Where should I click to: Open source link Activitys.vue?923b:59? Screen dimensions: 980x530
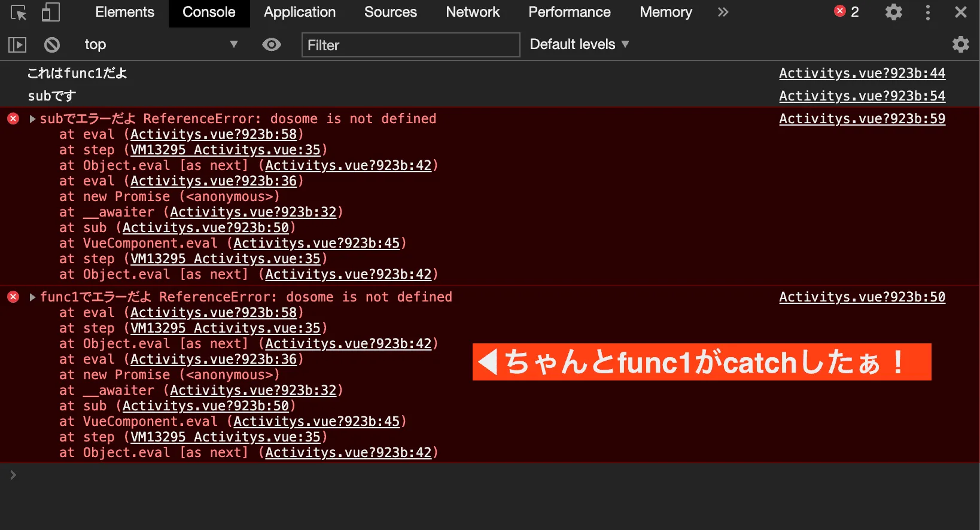click(x=862, y=119)
